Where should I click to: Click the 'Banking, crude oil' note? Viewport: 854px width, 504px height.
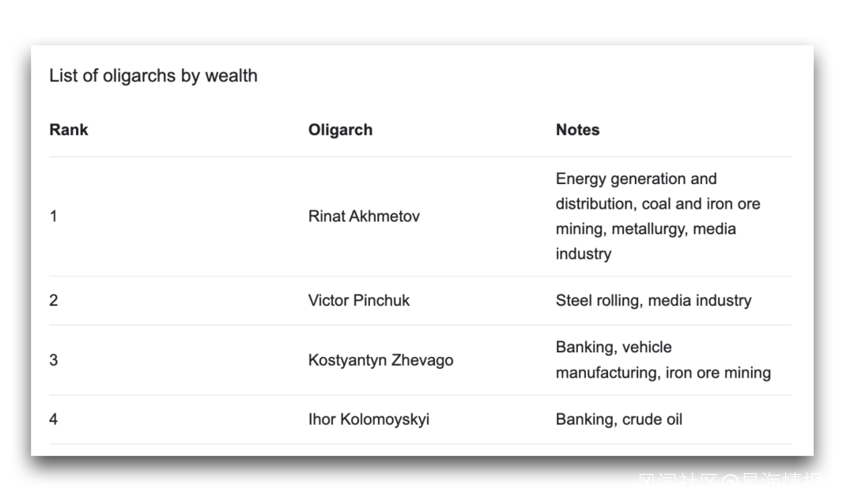[618, 419]
